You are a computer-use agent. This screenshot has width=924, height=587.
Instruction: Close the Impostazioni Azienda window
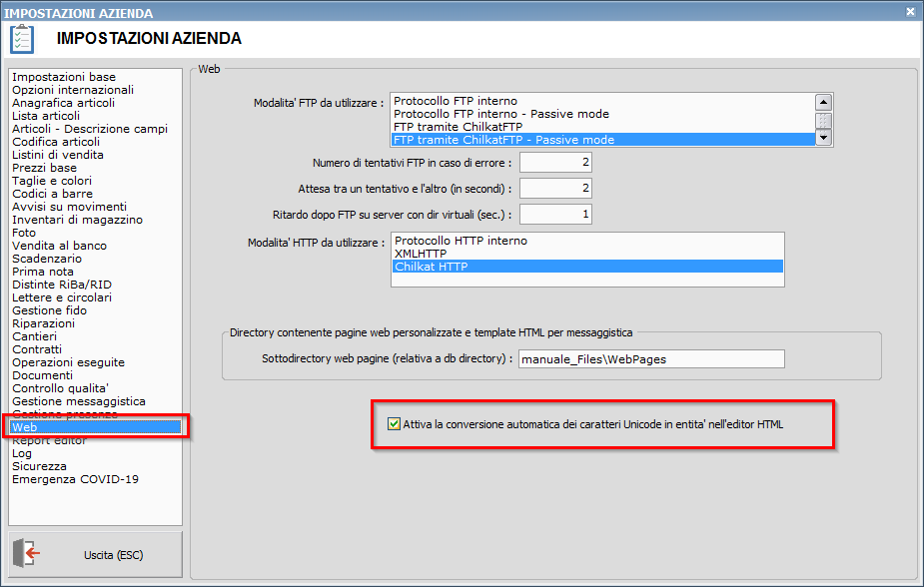pos(910,12)
